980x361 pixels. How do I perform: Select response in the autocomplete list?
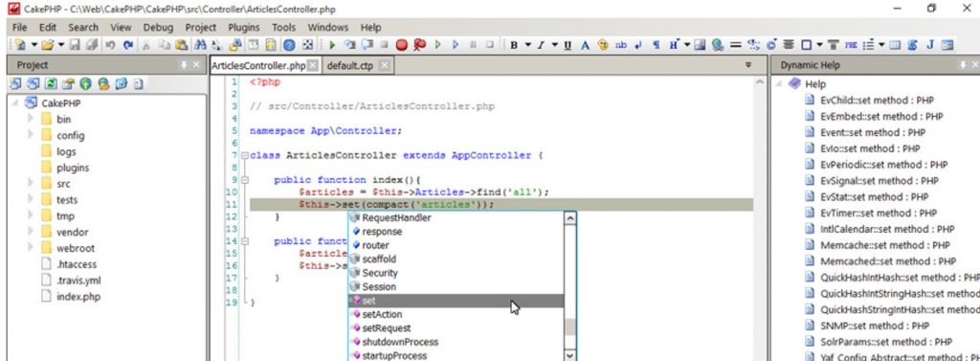tap(457, 232)
